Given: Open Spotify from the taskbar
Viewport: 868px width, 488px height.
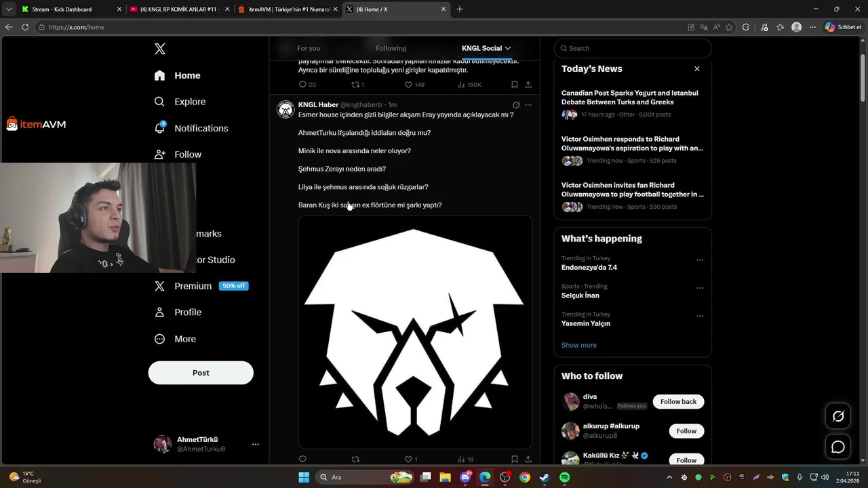Looking at the screenshot, I should point(564,477).
